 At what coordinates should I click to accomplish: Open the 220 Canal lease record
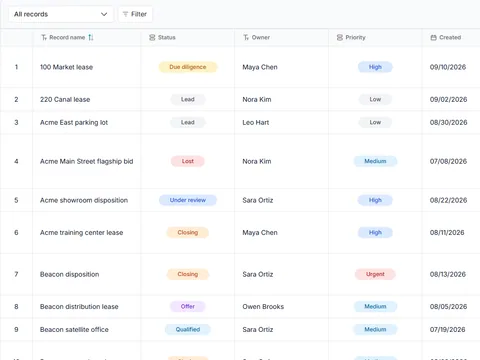pyautogui.click(x=65, y=100)
